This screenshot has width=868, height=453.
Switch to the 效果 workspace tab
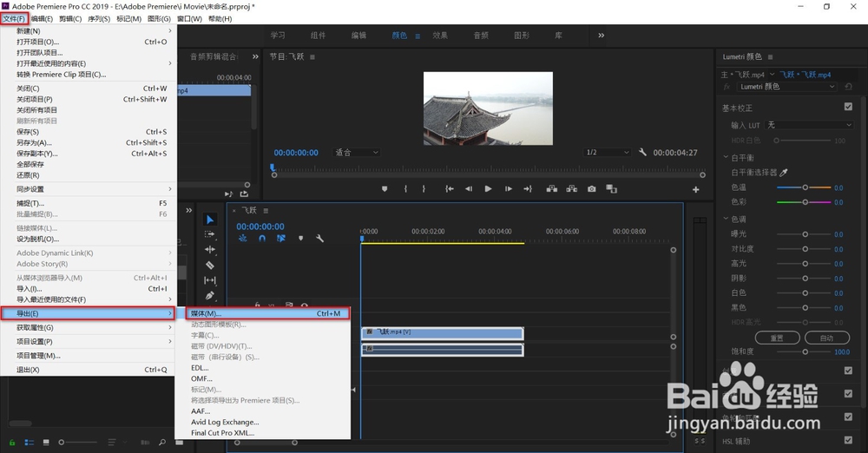[440, 36]
